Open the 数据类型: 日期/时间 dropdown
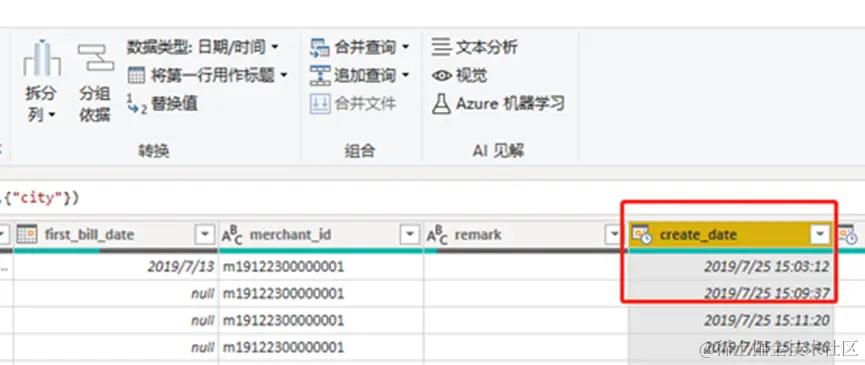Viewport: 865px width, 365px height. [x=202, y=47]
